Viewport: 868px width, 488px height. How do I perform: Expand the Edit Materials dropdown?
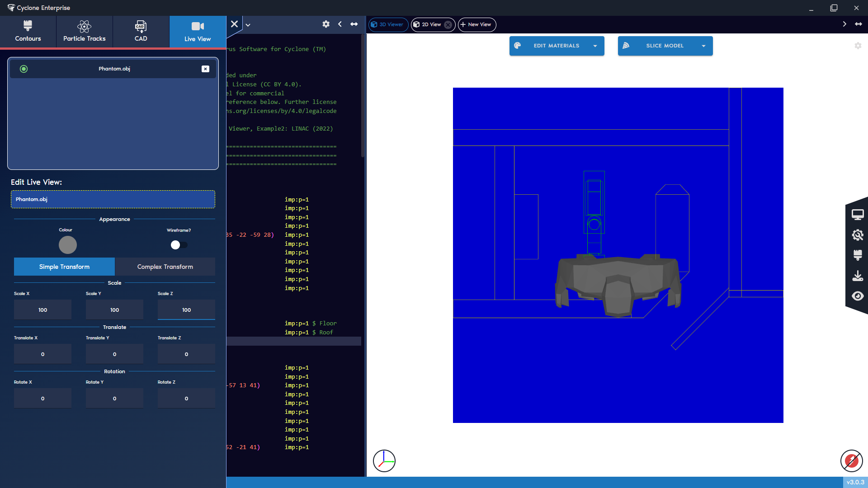coord(594,46)
